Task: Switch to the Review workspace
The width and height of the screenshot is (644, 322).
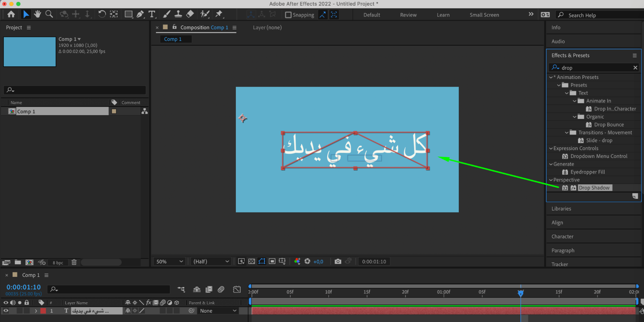Action: tap(408, 15)
